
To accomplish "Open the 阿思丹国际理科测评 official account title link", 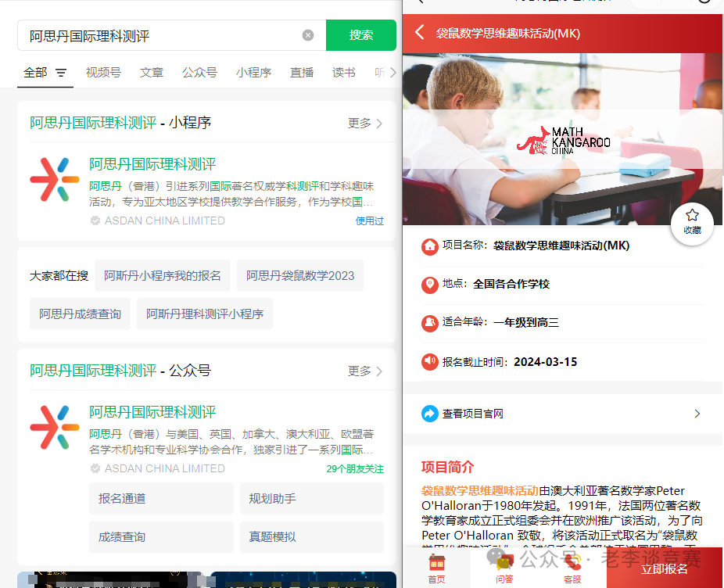I will tap(152, 411).
